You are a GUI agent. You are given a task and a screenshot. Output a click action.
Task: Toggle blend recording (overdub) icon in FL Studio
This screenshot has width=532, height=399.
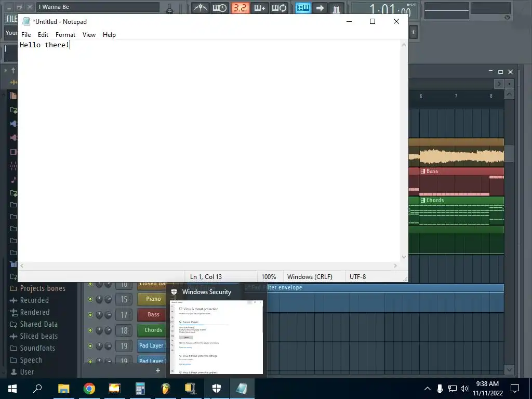pos(260,7)
